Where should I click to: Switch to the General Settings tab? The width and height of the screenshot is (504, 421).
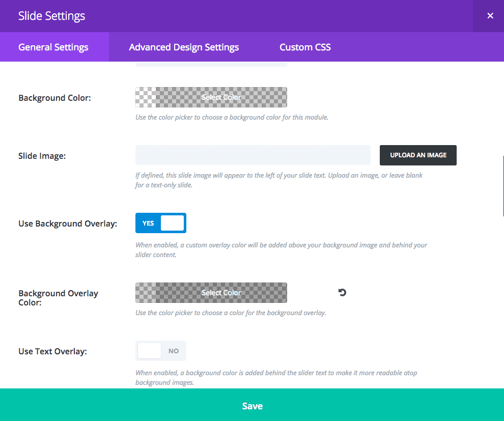click(53, 47)
